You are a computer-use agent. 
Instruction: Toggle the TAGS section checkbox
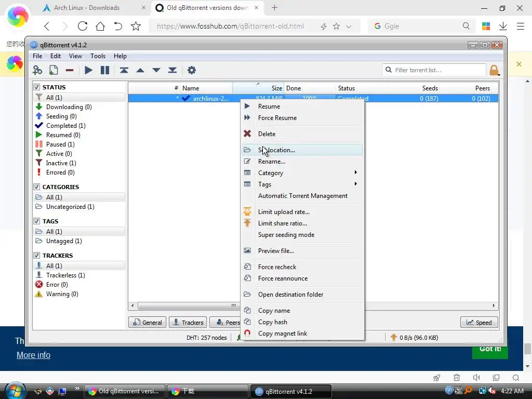click(x=37, y=221)
